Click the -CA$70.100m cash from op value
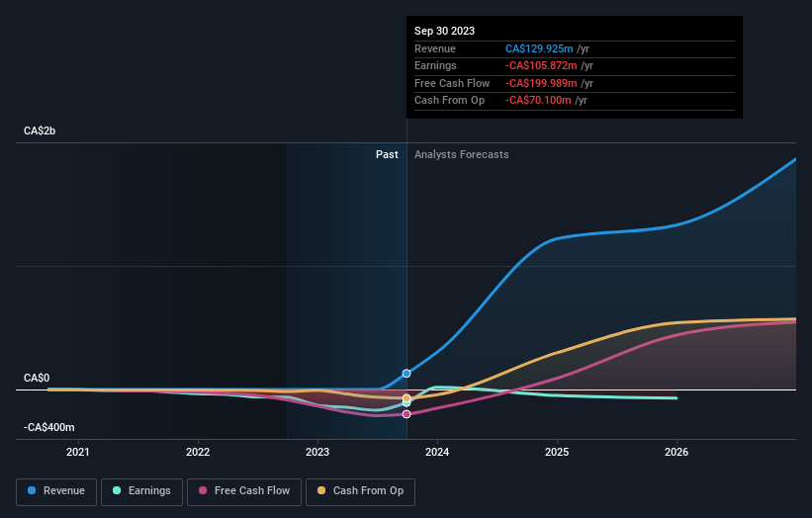This screenshot has width=812, height=518. [x=539, y=101]
